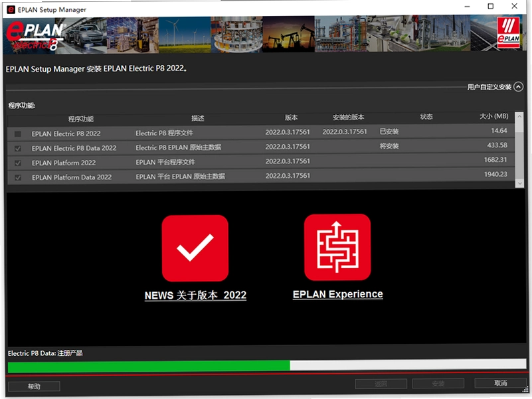
Task: Click the 1682.31 size value
Action: (495, 159)
